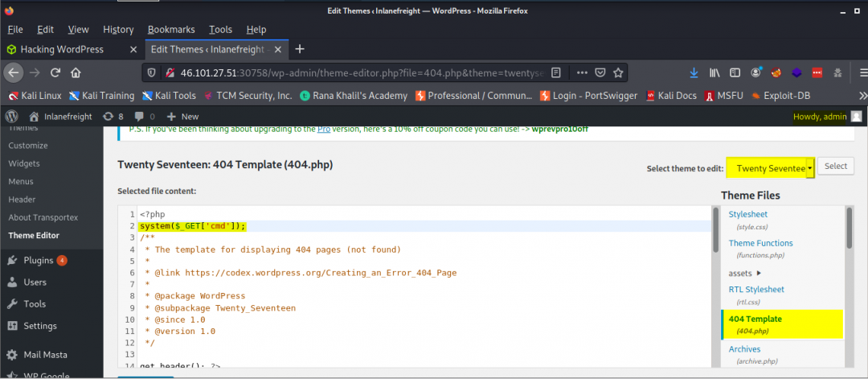Show the sidebars icon in toolbar

point(735,72)
